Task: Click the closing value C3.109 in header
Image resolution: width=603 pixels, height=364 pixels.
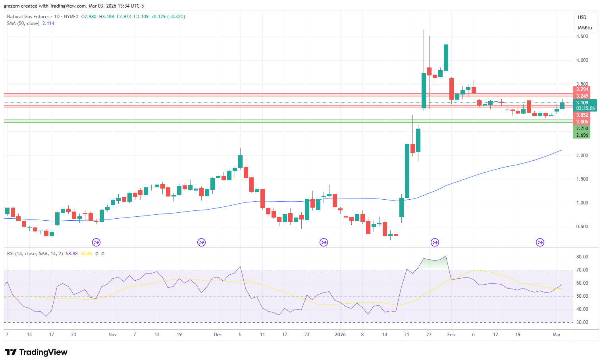Action: (x=141, y=17)
